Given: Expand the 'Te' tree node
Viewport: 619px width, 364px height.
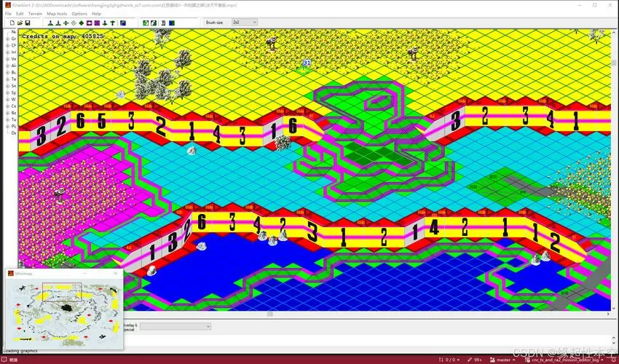Looking at the screenshot, I should (x=7, y=79).
